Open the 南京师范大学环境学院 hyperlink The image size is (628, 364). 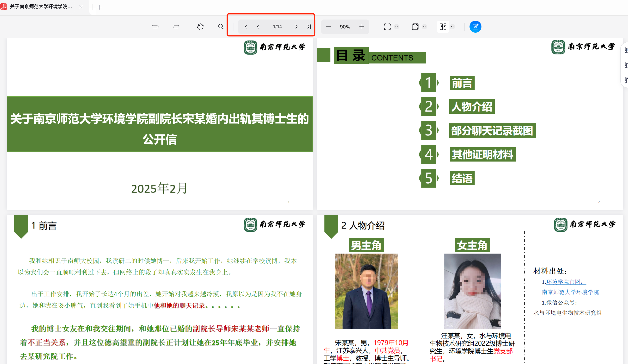(570, 292)
